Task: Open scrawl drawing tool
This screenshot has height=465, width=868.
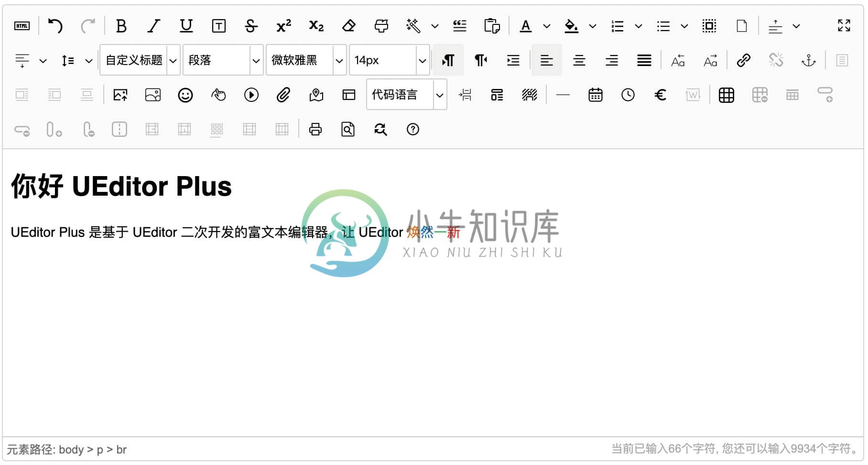Action: tap(218, 95)
